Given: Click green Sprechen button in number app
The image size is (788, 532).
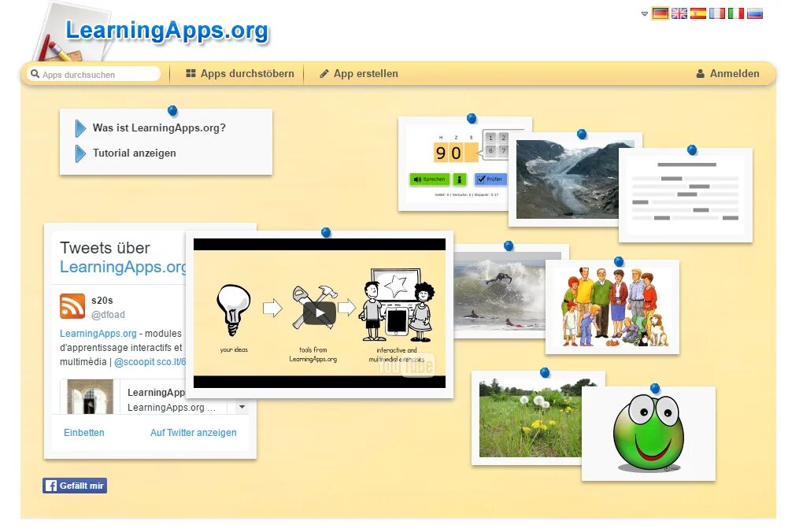Looking at the screenshot, I should tap(429, 179).
